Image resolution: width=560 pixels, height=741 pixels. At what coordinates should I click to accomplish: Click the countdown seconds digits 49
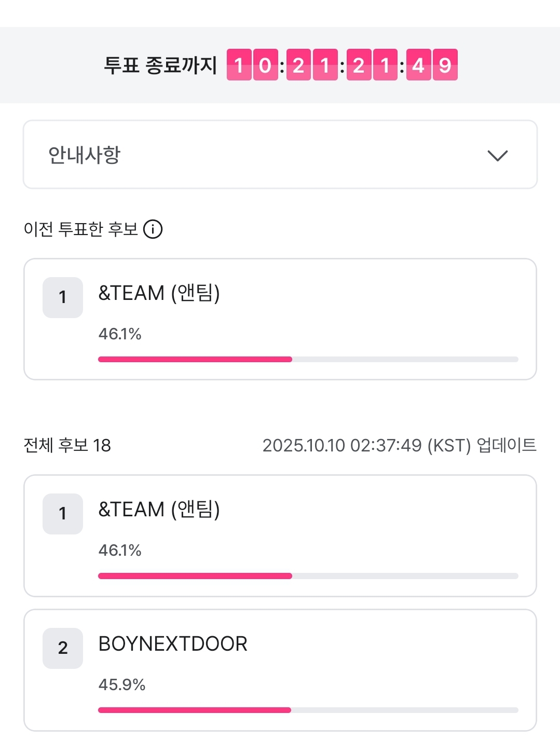[432, 65]
